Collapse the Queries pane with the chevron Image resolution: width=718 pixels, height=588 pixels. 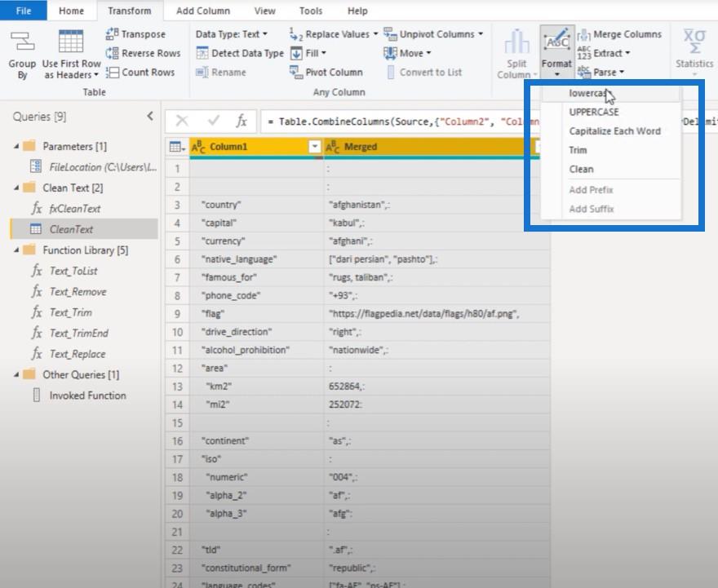click(150, 117)
